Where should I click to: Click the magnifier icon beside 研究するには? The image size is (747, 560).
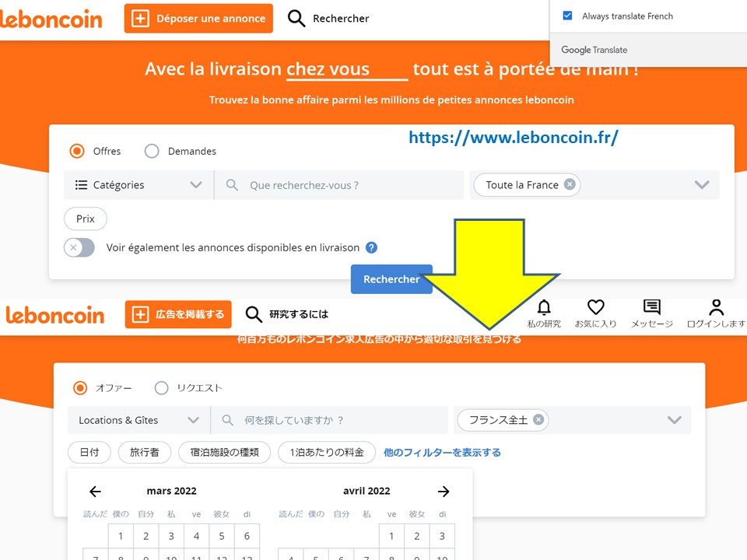(254, 314)
